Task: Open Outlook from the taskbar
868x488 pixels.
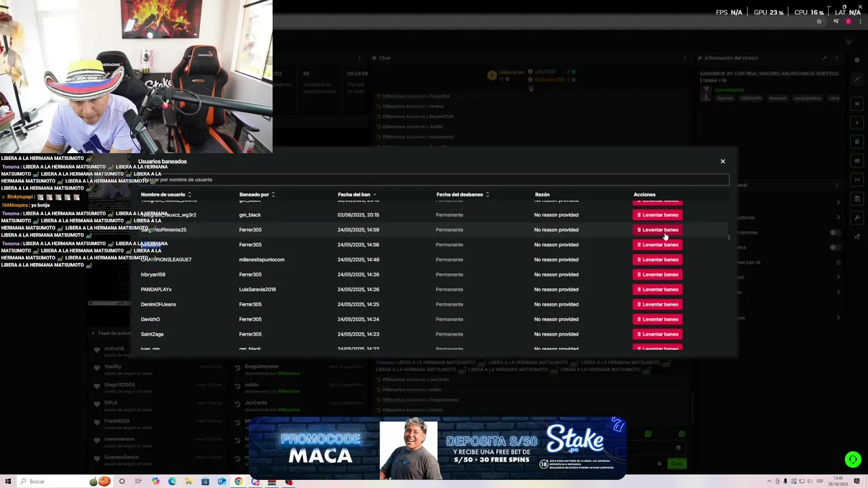Action: 222,481
